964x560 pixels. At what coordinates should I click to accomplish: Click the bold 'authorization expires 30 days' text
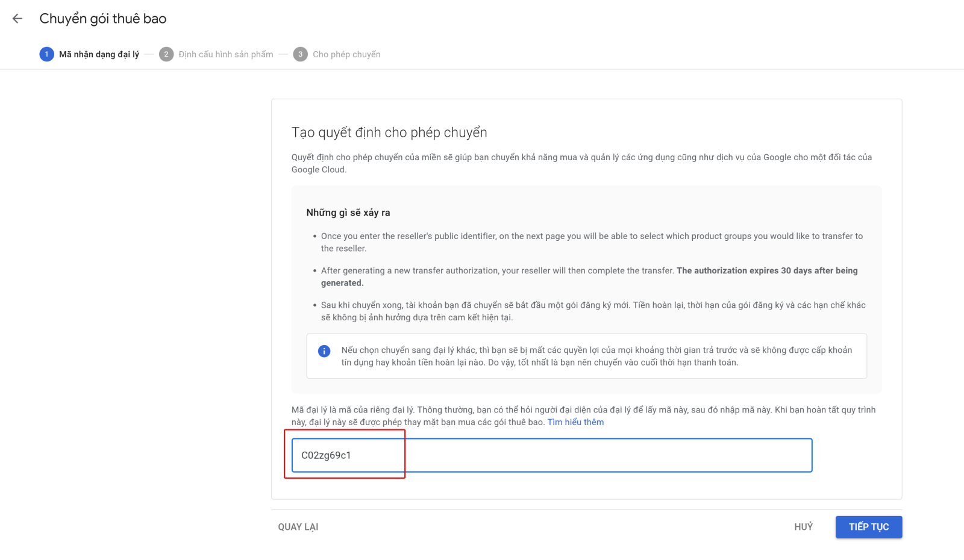pos(766,271)
